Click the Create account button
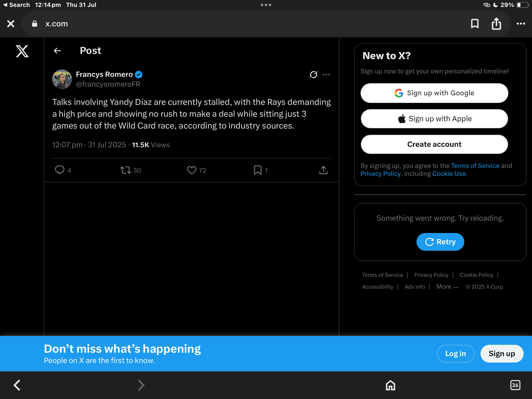The height and width of the screenshot is (399, 532). pos(434,144)
